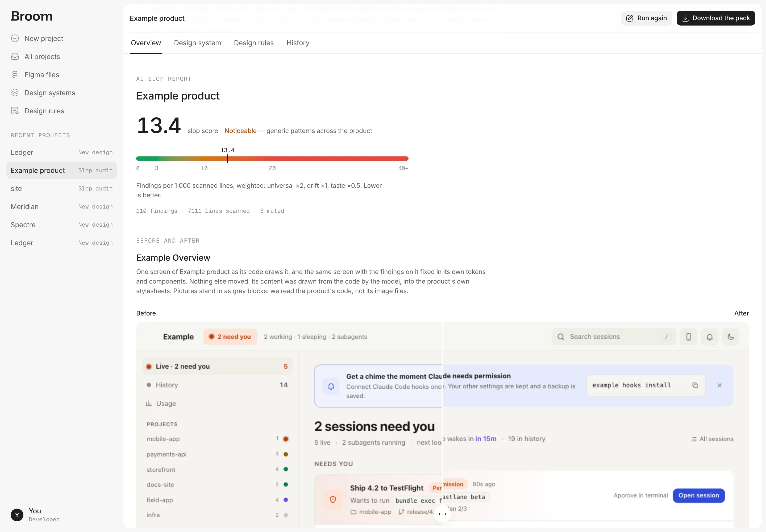Screen dimensions: 766x532
Task: Click the download arrow icon
Action: click(x=685, y=18)
